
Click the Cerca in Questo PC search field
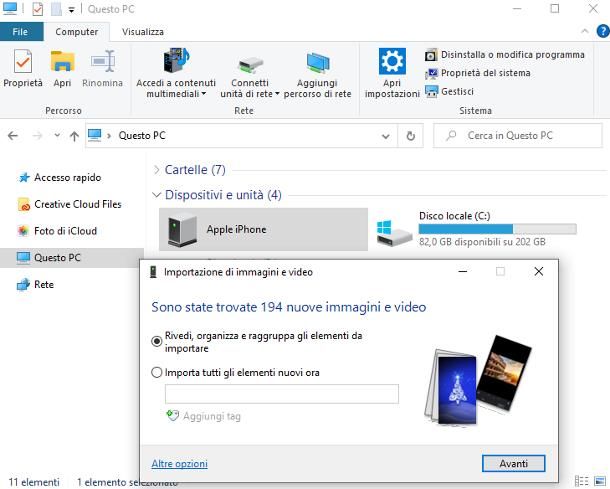tap(517, 136)
